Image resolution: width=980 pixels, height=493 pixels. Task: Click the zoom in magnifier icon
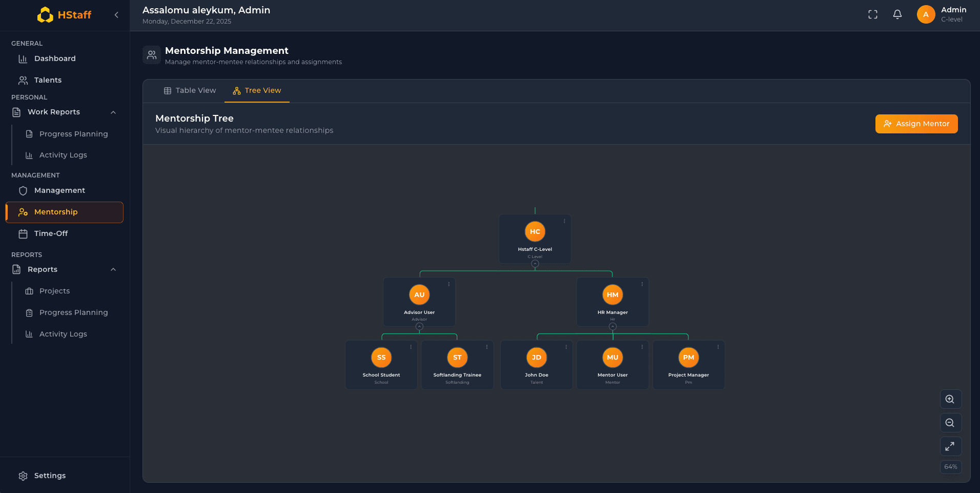950,399
